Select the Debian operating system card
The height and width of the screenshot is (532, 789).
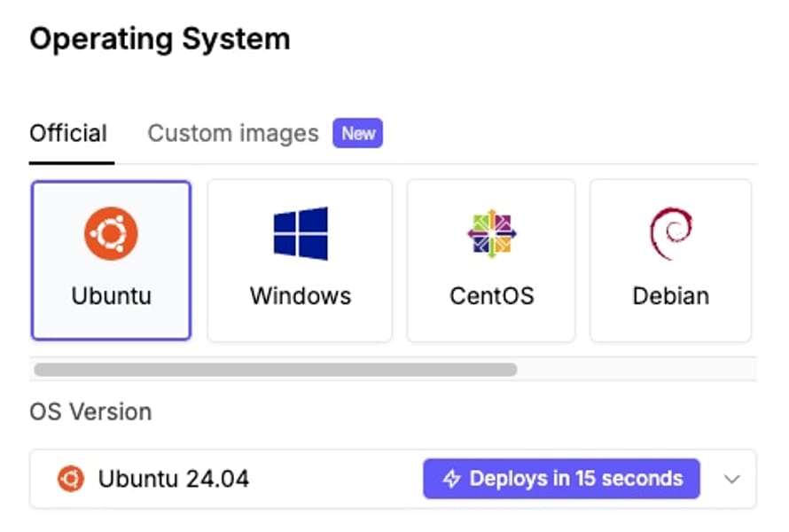point(671,260)
